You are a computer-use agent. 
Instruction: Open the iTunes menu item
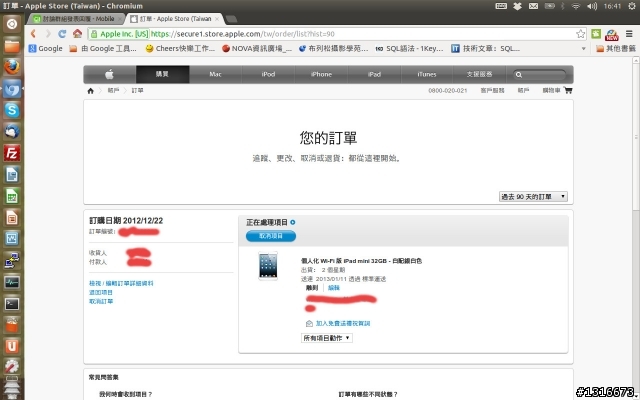(427, 74)
